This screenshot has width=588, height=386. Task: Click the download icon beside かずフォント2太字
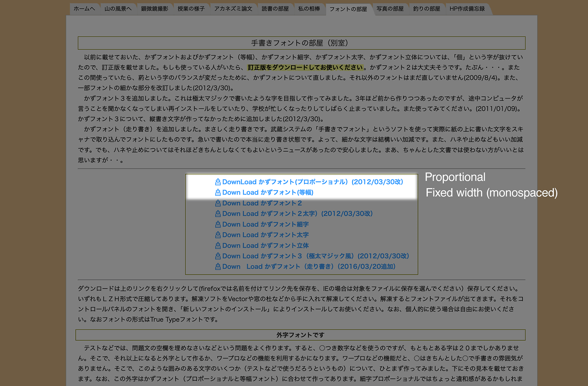point(217,213)
